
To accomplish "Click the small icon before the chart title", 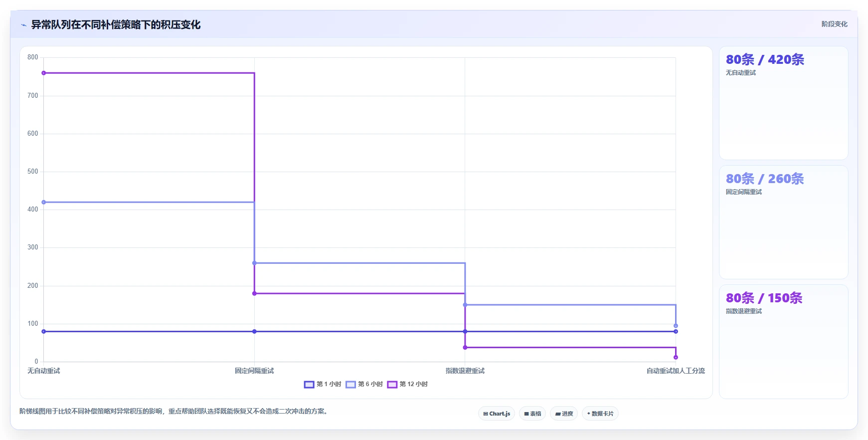I will click(23, 25).
